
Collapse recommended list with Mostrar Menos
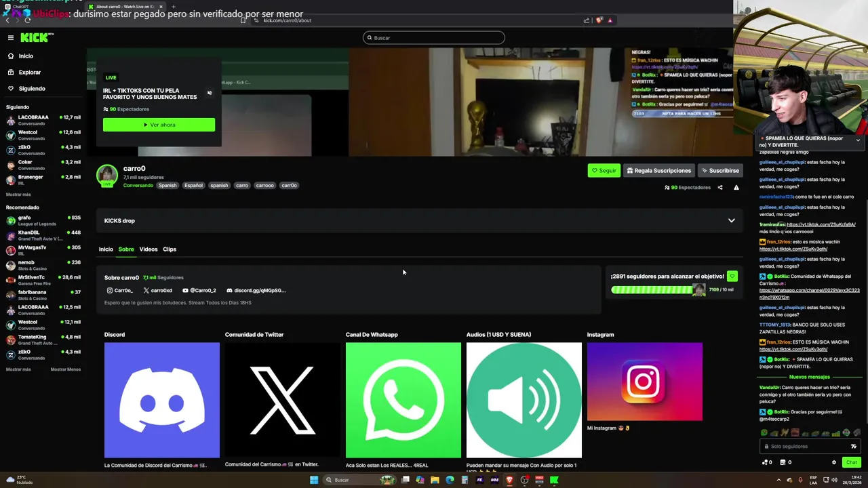[66, 369]
